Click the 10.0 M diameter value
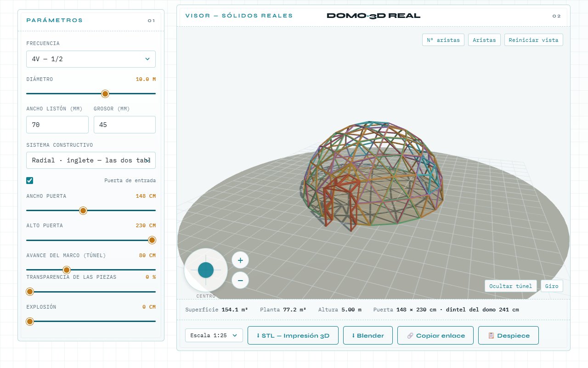Image resolution: width=588 pixels, height=368 pixels. point(146,79)
